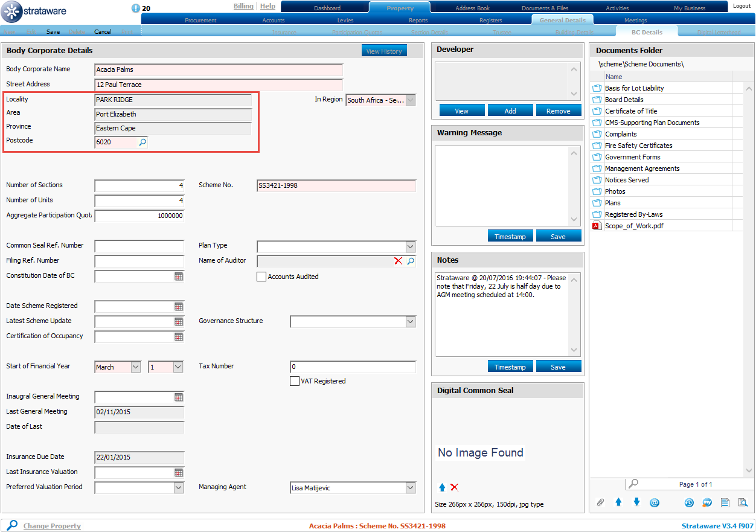
Task: Click the paperclip attach icon in Documents Folder
Action: (600, 502)
